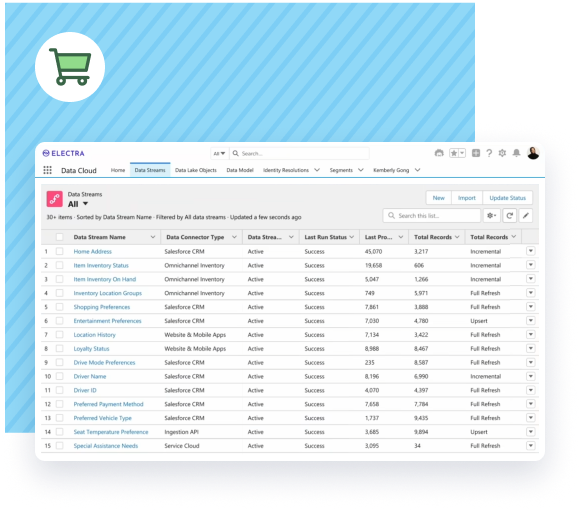Open the Special Assistance Needs link
This screenshot has width=580, height=510.
tap(106, 446)
